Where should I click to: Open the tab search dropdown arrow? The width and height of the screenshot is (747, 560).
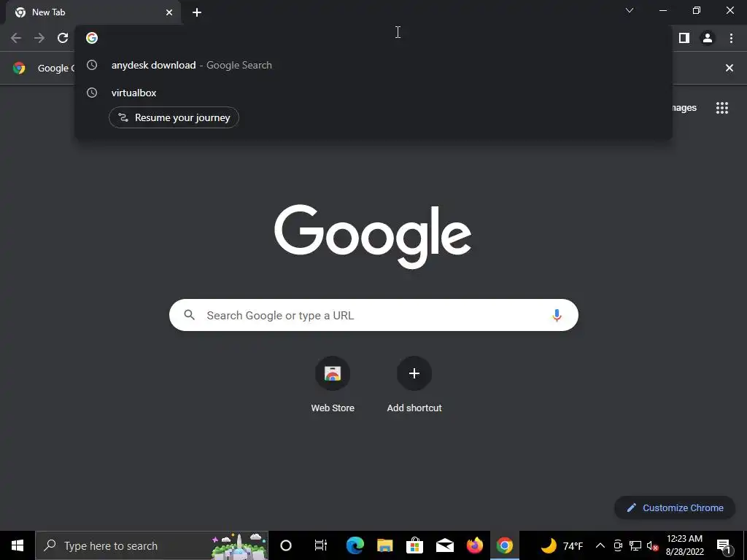630,10
